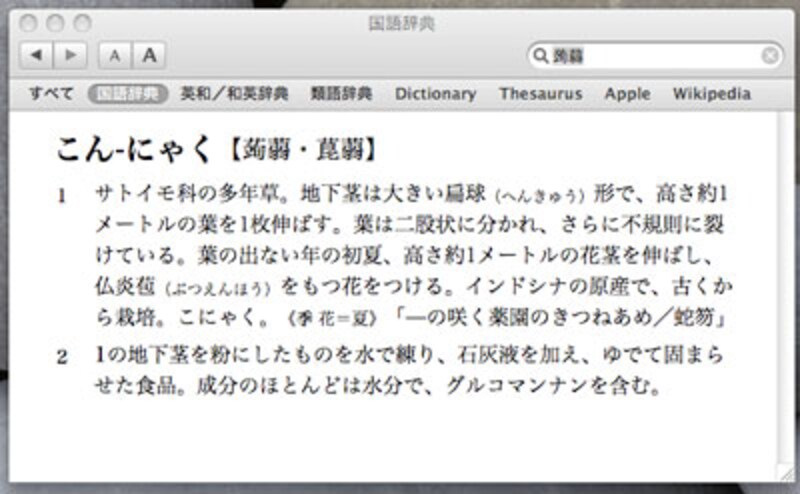This screenshot has height=494, width=800.
Task: Click the word グルコマンナン in definition 2
Action: tap(517, 386)
